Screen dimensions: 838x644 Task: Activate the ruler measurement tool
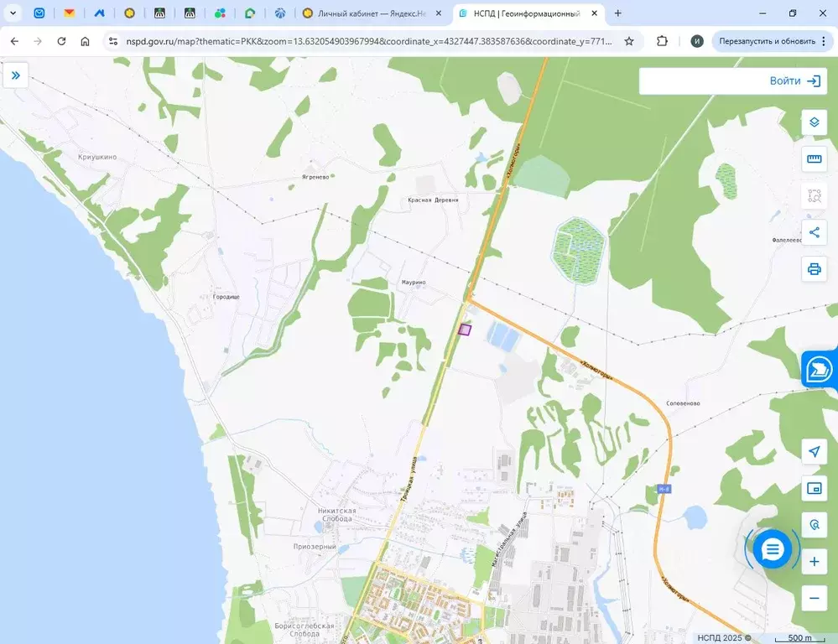coord(813,159)
